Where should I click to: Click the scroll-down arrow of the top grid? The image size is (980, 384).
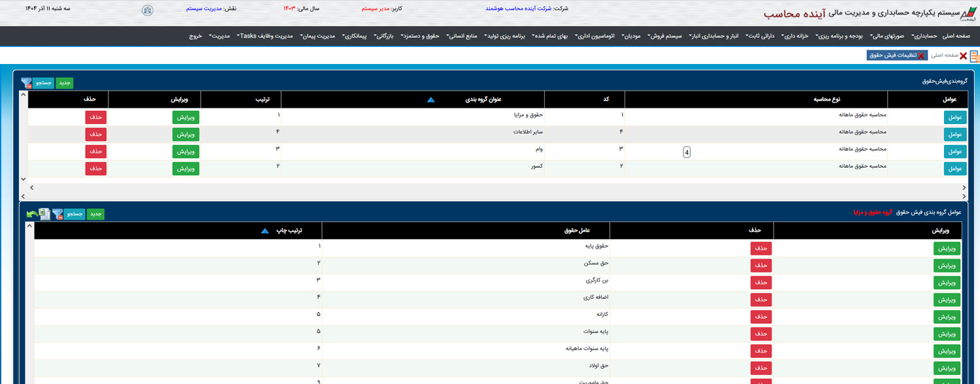coord(24,179)
